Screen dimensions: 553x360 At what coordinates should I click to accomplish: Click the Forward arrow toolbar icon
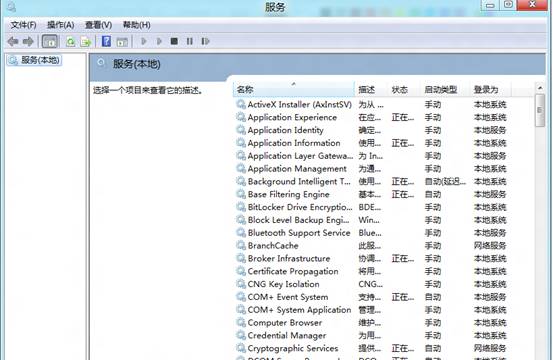coord(28,42)
